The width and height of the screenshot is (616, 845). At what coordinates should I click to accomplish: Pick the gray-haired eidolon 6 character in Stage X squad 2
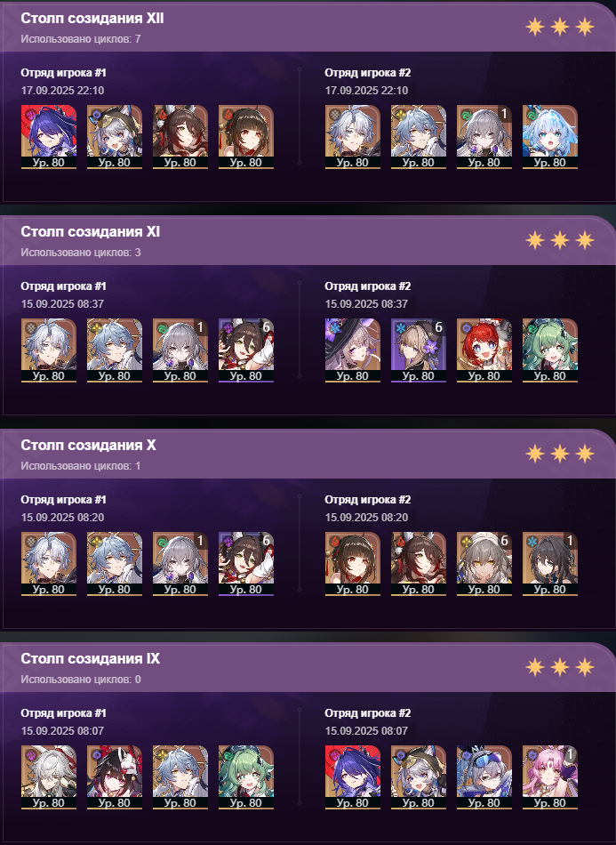[x=484, y=564]
